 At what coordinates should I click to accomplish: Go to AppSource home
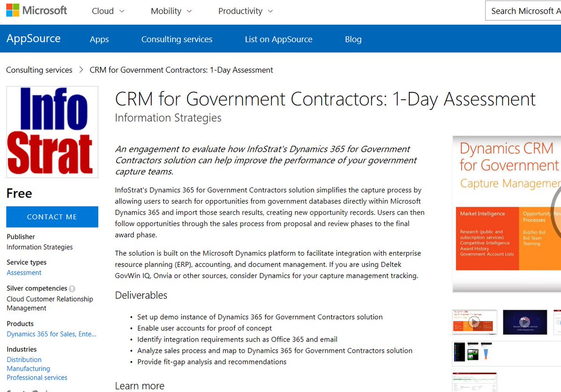pyautogui.click(x=33, y=38)
